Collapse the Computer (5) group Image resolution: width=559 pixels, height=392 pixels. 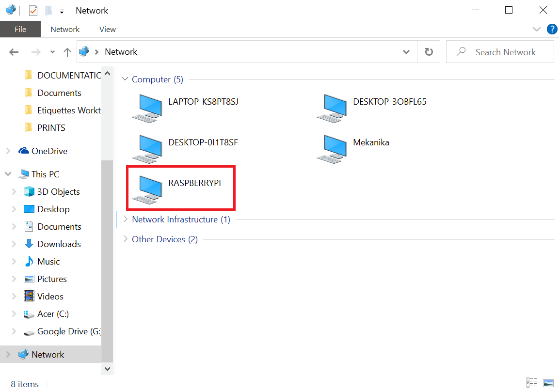[125, 79]
